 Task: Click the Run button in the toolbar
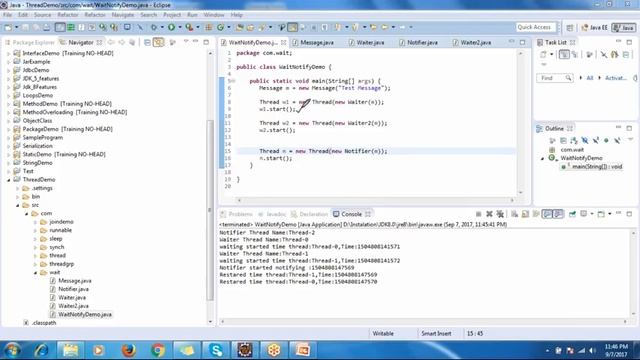click(x=171, y=27)
